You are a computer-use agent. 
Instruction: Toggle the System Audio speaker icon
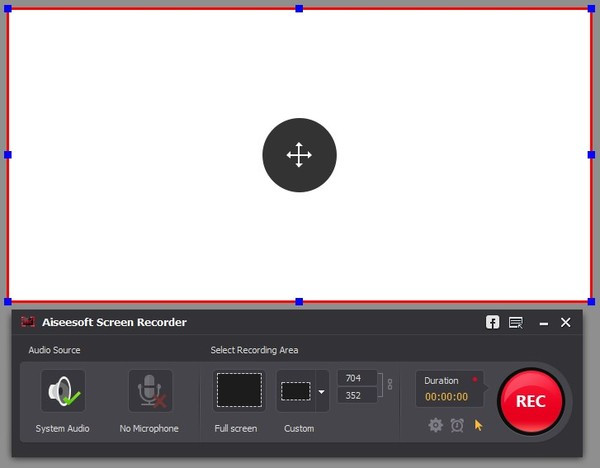point(62,391)
